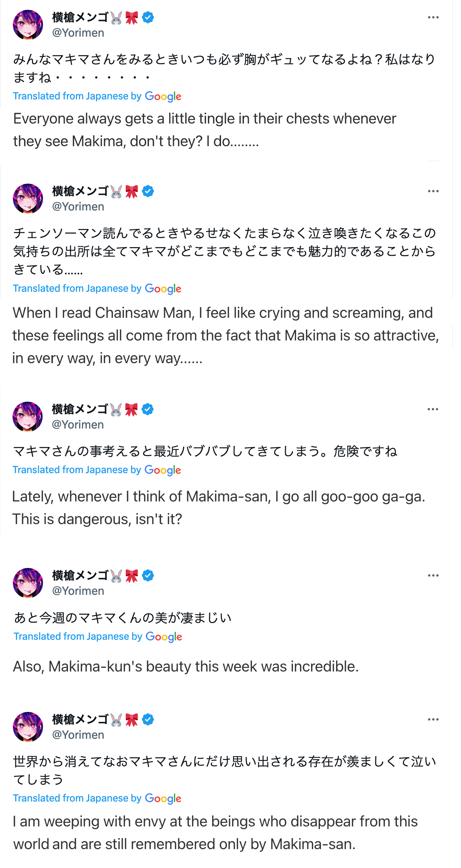Click the avatar beside the goo-goo ga-ga tweet
Image resolution: width=461 pixels, height=868 pixels.
tap(28, 417)
